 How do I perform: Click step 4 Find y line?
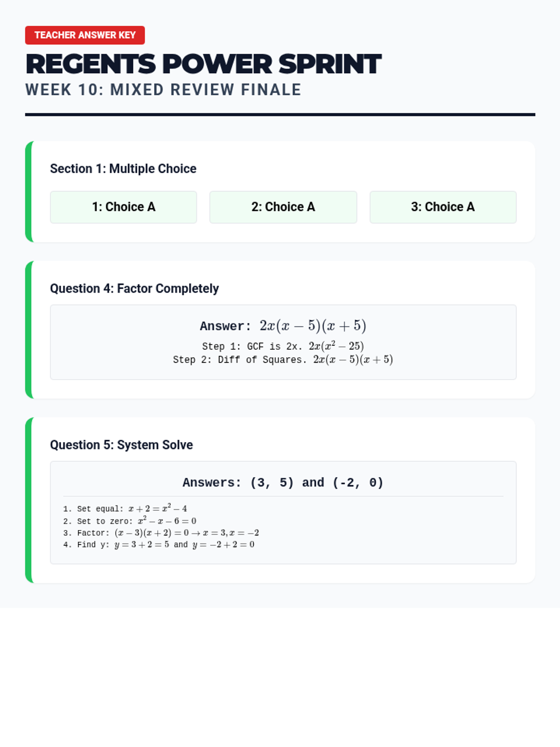159,544
